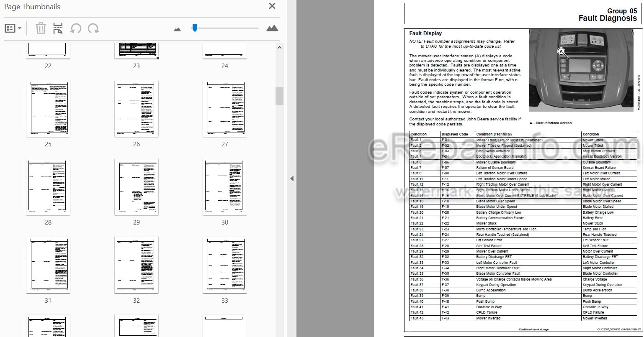
Task: Select page 22 thumbnail
Action: pos(48,50)
